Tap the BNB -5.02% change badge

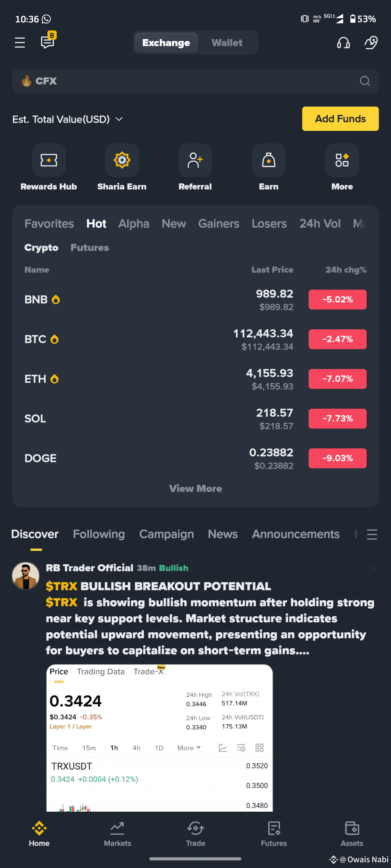tap(337, 300)
